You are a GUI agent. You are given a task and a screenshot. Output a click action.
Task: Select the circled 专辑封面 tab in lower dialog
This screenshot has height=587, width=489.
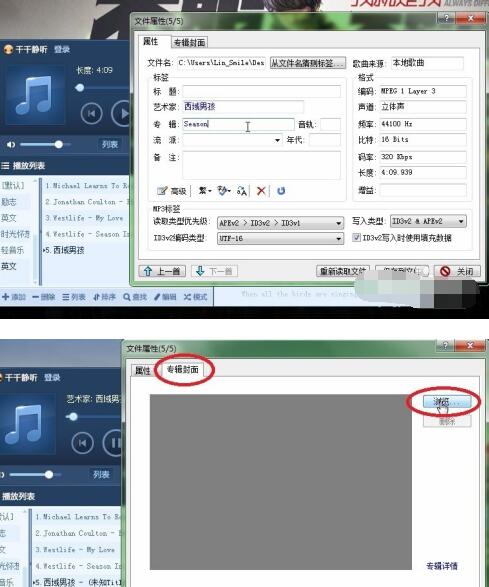click(183, 369)
